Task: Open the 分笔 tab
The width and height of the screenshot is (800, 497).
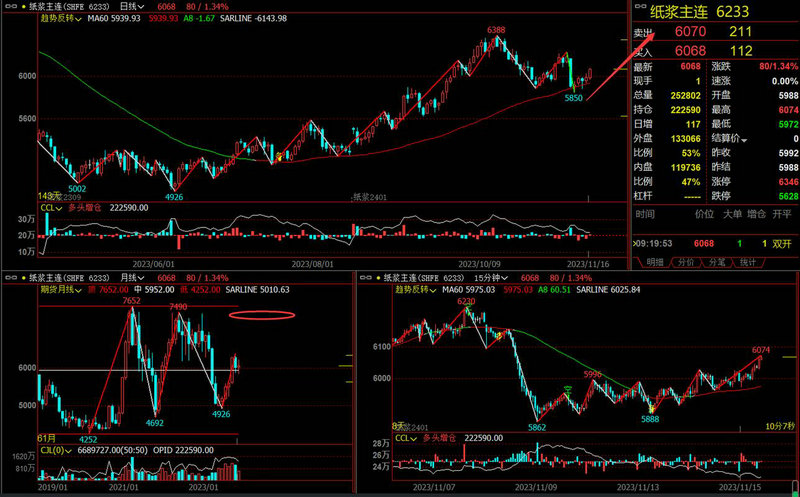Action: pyautogui.click(x=716, y=262)
